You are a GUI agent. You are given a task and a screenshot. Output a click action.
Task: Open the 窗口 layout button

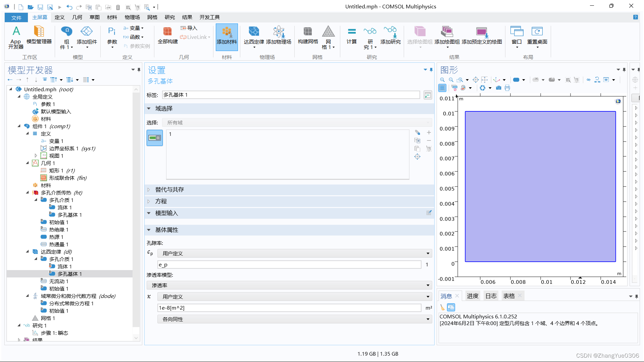tap(516, 37)
